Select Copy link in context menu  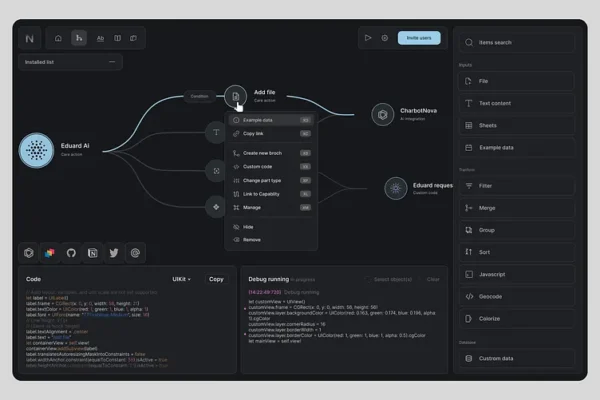pyautogui.click(x=253, y=133)
